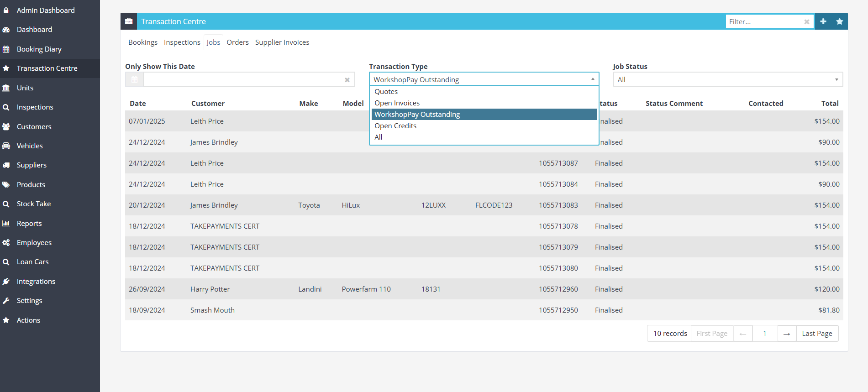The width and height of the screenshot is (868, 392).
Task: Select WorkshopPay Outstanding list option
Action: pyautogui.click(x=484, y=115)
